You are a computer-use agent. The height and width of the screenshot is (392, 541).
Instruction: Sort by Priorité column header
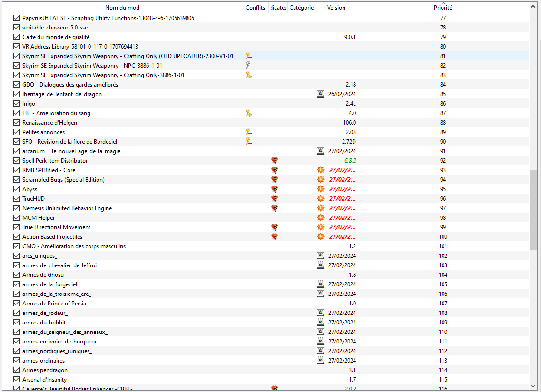point(443,7)
